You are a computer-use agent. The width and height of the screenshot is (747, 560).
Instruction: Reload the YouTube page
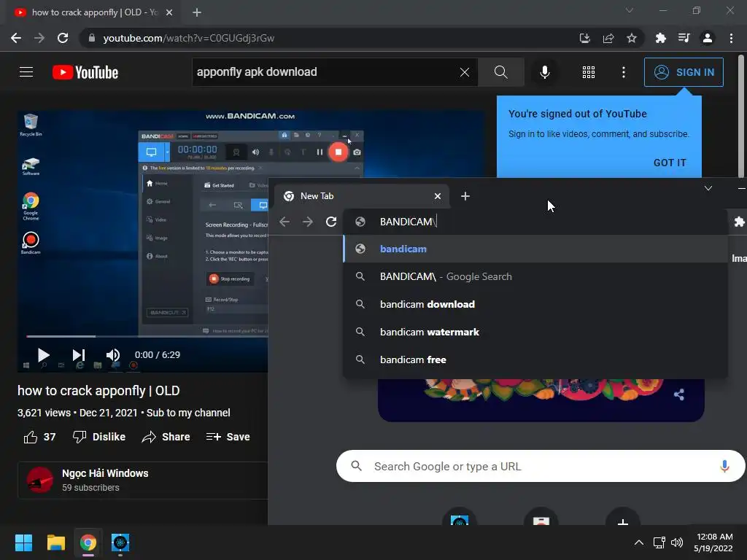63,38
